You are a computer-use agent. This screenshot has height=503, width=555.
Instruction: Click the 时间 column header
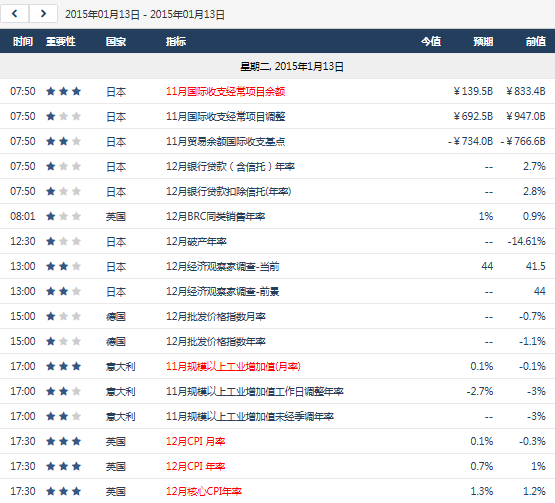tap(23, 41)
